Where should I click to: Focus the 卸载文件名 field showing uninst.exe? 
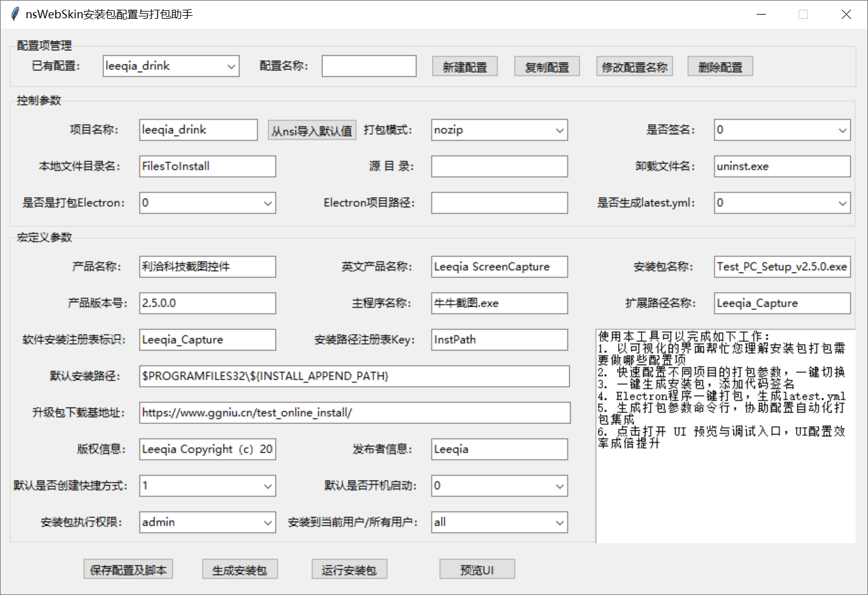click(x=782, y=167)
